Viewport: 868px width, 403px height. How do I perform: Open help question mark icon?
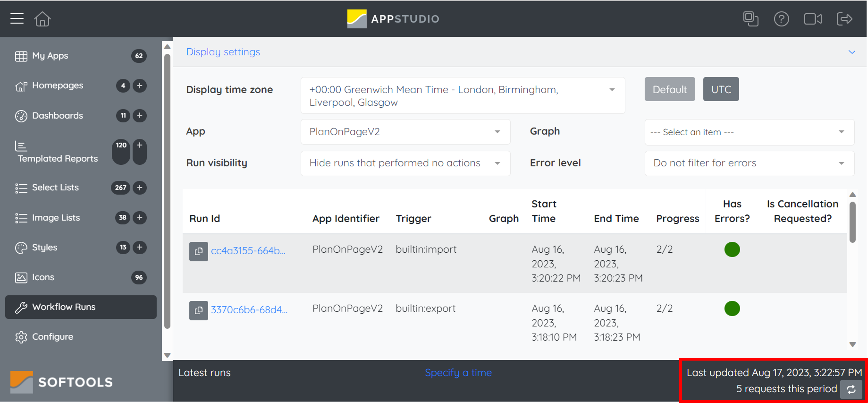[x=781, y=19]
